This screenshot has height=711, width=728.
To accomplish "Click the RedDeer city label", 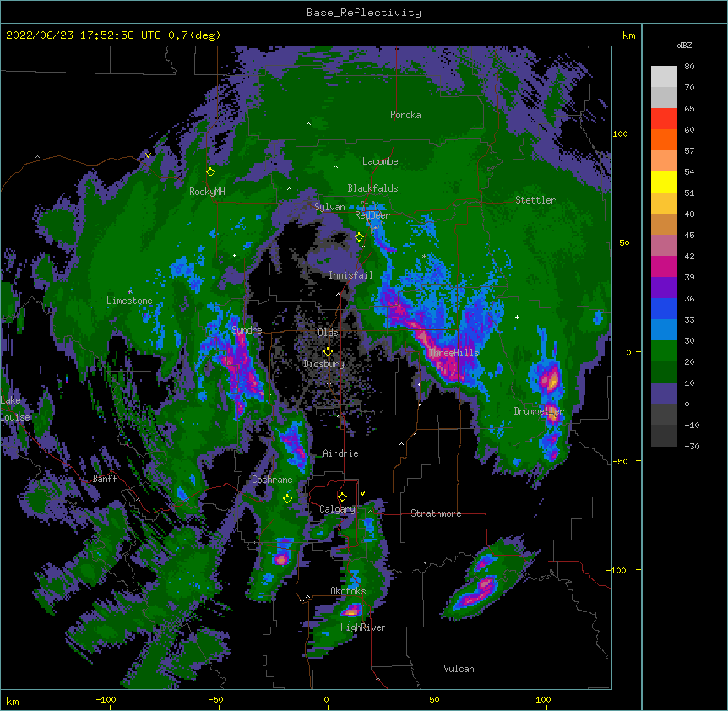I will click(372, 215).
